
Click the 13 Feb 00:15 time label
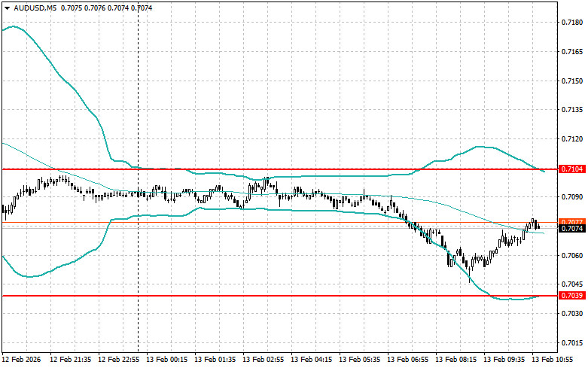[x=167, y=360]
